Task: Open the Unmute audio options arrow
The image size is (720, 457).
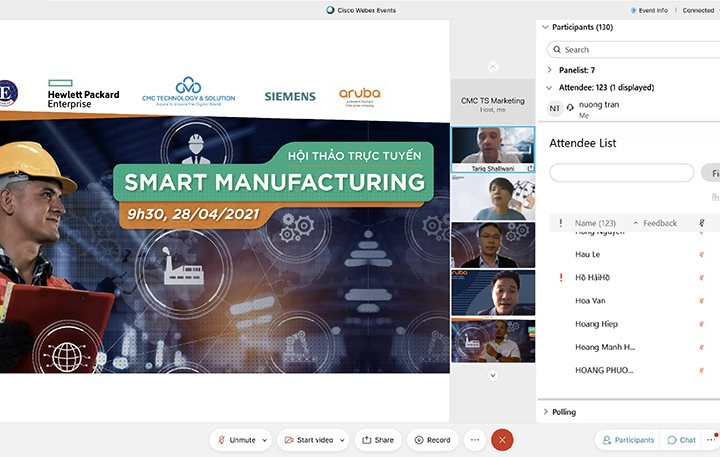Action: 264,440
